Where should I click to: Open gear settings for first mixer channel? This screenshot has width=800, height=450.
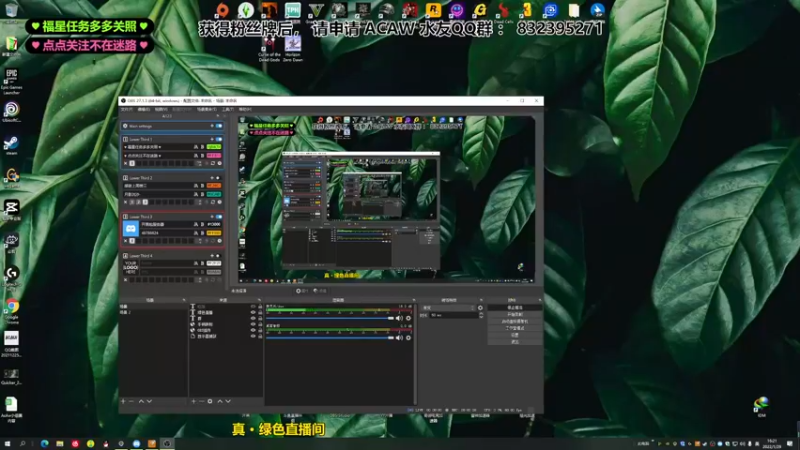408,318
